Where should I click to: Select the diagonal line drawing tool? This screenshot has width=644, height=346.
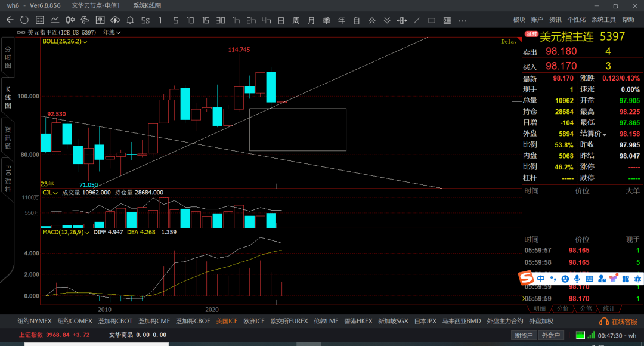(416, 20)
